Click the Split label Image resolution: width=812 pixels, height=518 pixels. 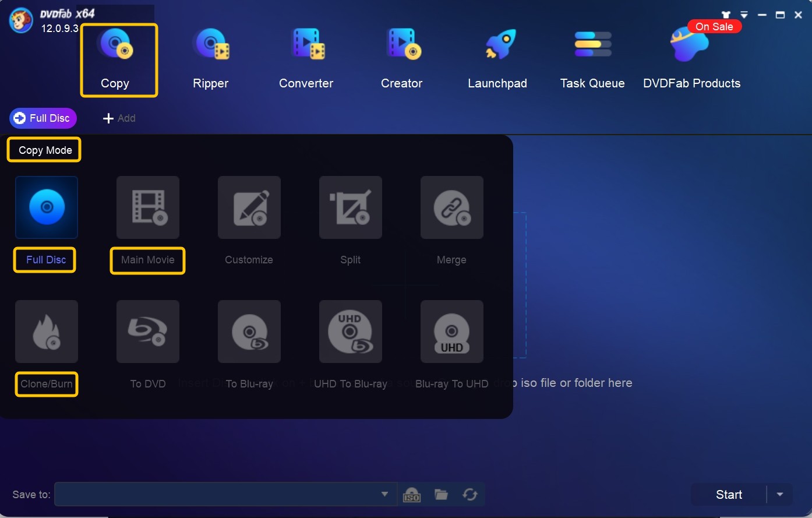click(351, 260)
